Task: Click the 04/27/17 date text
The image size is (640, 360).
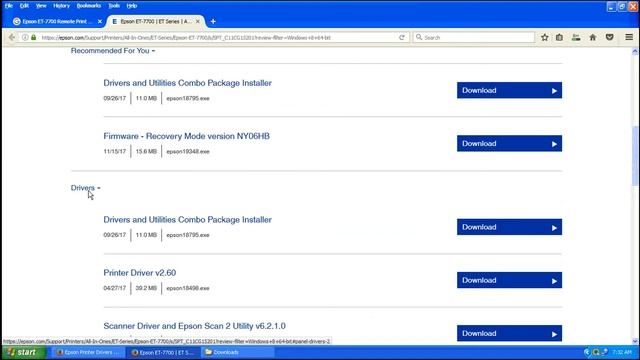Action: [115, 288]
